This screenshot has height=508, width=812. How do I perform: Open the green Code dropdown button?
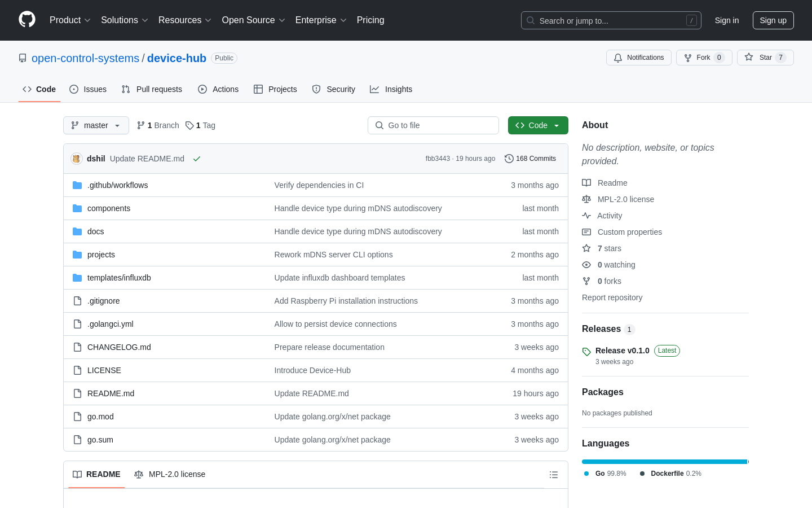(x=538, y=125)
